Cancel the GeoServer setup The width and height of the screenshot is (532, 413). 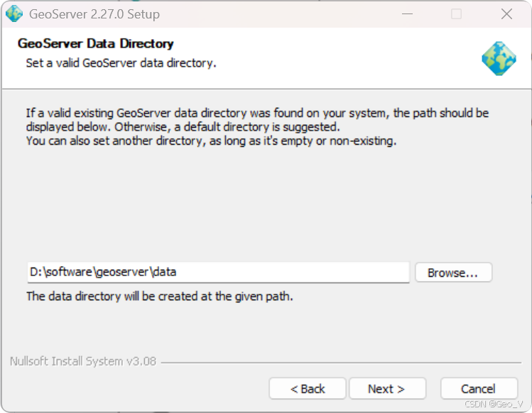tap(479, 389)
